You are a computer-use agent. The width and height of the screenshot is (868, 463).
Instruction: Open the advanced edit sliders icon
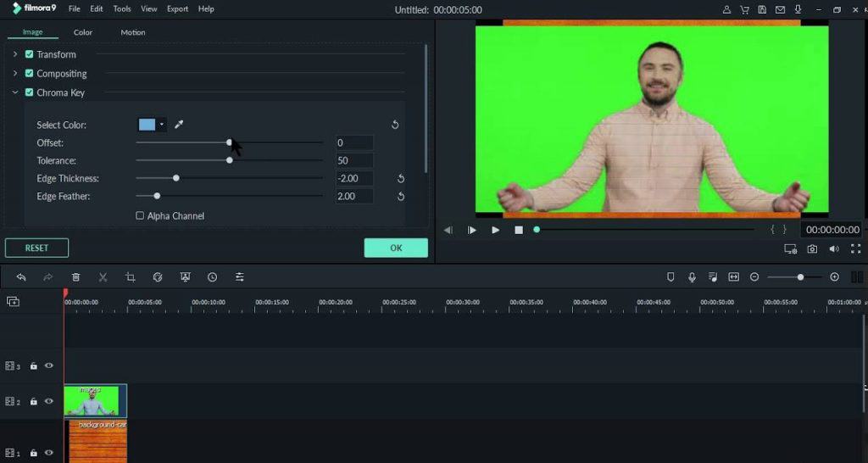(x=240, y=277)
